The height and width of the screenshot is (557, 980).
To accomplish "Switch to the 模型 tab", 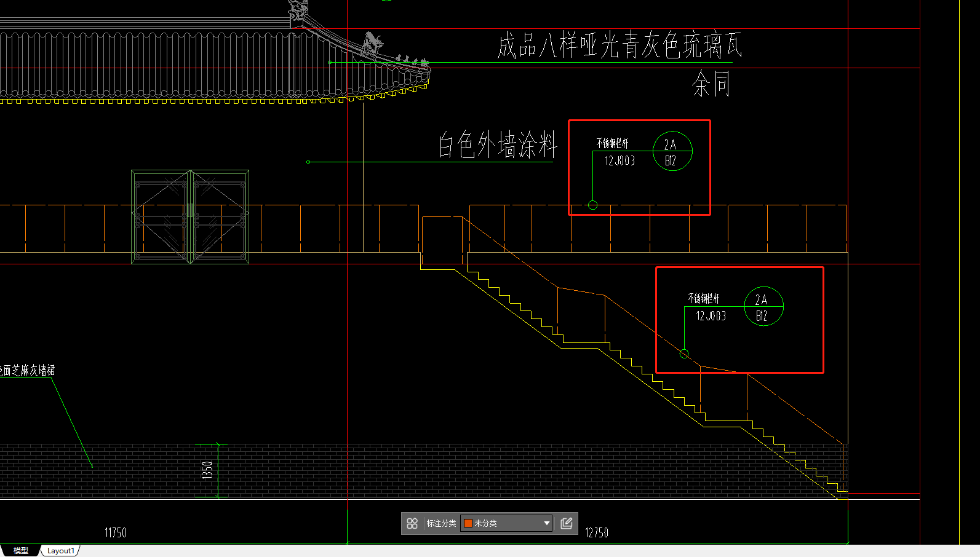I will pyautogui.click(x=20, y=550).
